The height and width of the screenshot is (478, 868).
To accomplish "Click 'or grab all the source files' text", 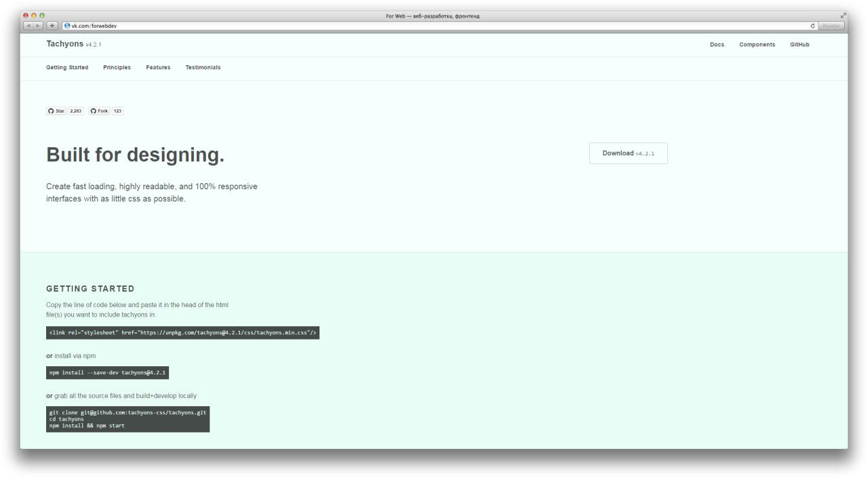I will pyautogui.click(x=121, y=396).
